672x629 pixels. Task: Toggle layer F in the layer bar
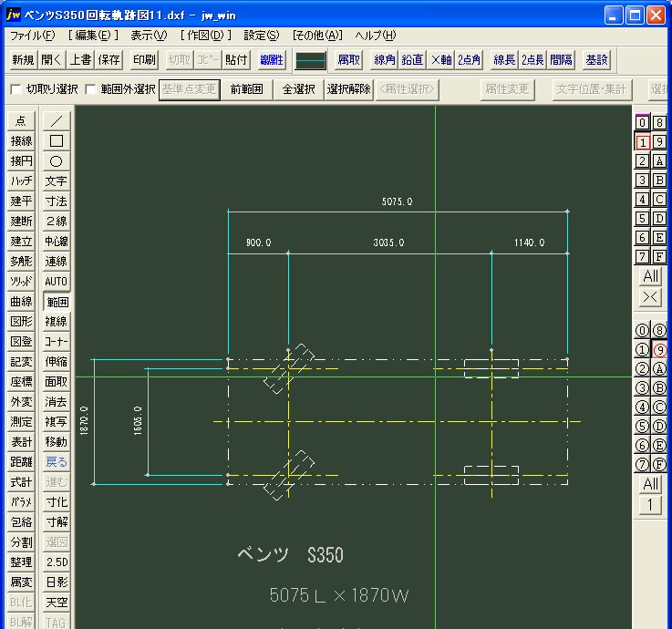(x=659, y=257)
